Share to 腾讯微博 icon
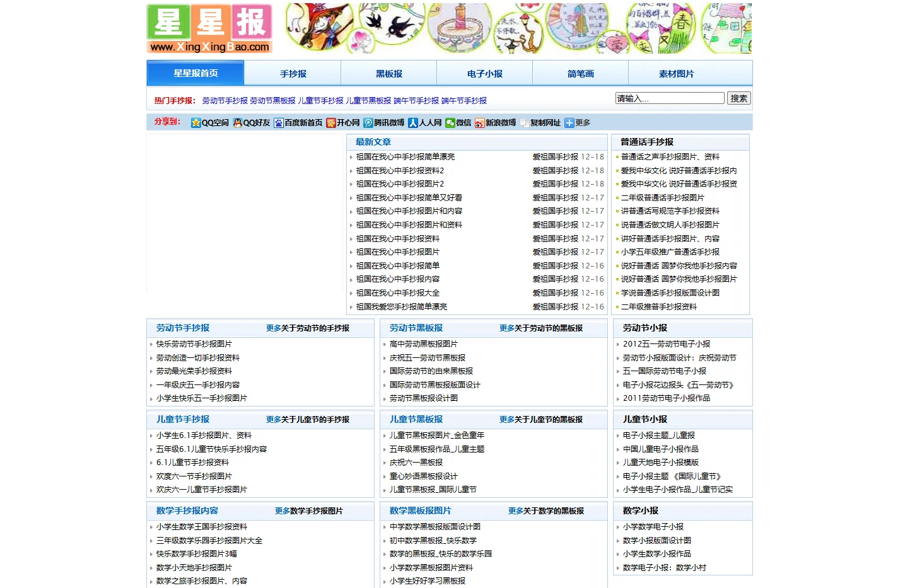The height and width of the screenshot is (588, 898). 368,123
